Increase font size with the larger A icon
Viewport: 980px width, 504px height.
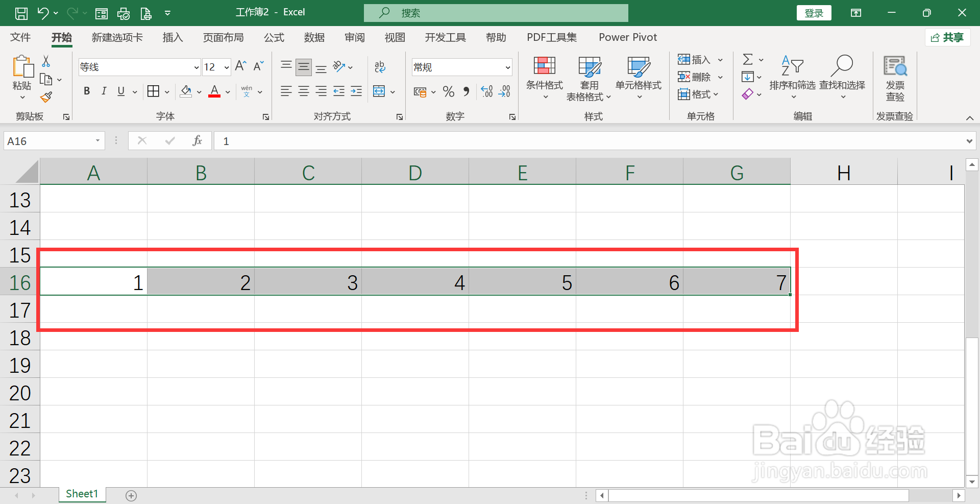pos(240,66)
